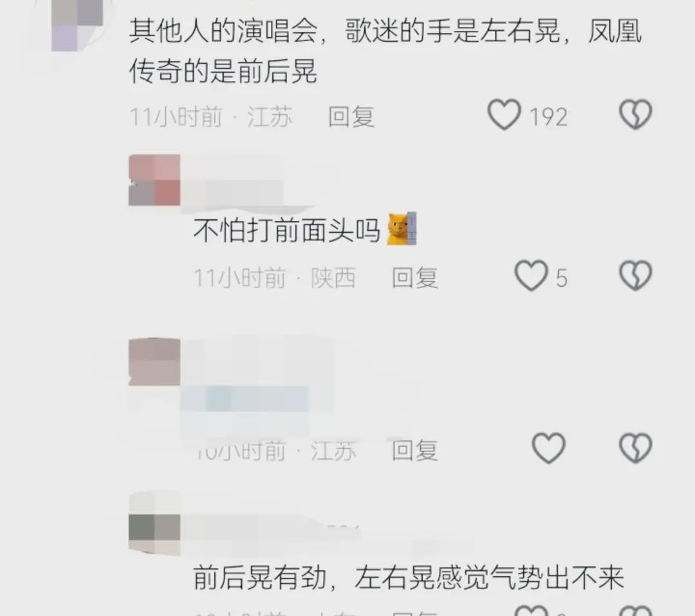Open the top commenter's purple avatar

77,25
